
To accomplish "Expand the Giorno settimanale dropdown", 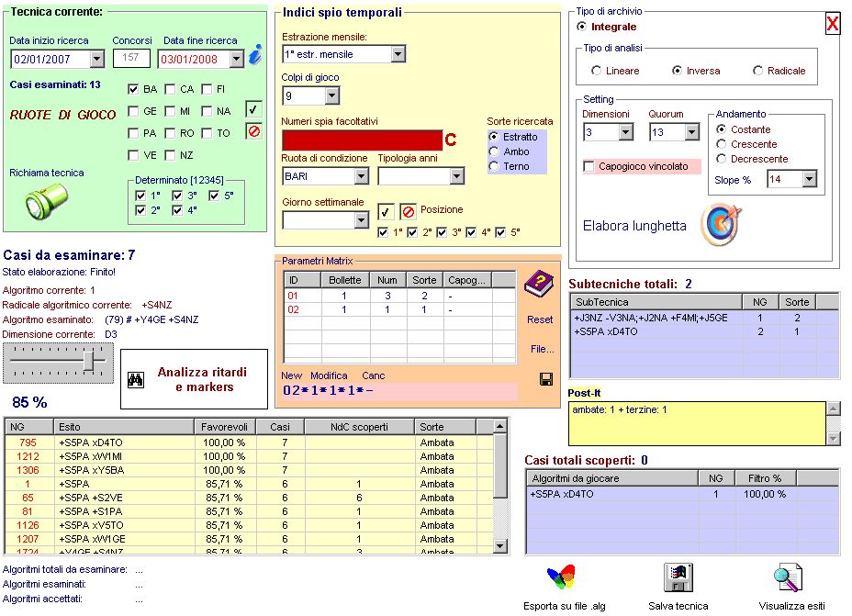I will [362, 220].
